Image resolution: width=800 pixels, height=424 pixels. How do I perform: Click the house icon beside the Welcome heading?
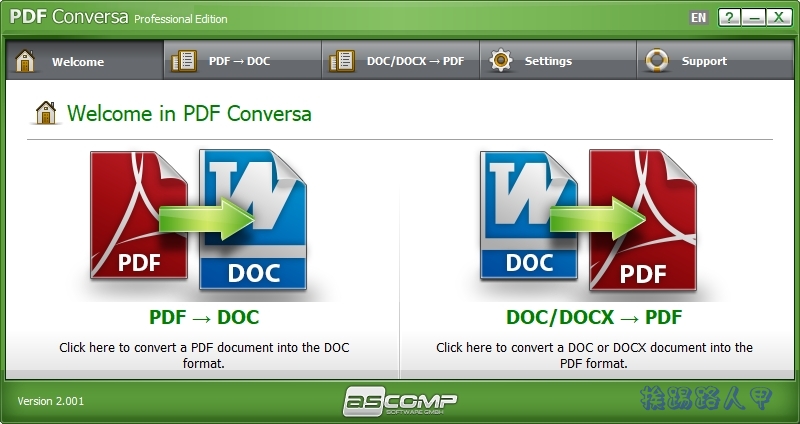(46, 113)
